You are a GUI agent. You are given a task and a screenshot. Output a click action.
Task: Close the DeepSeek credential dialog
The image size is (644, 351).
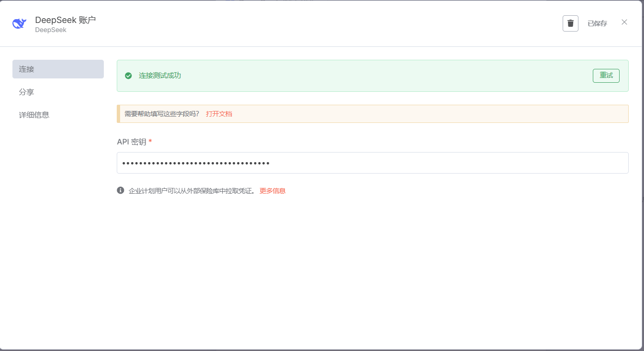(624, 22)
